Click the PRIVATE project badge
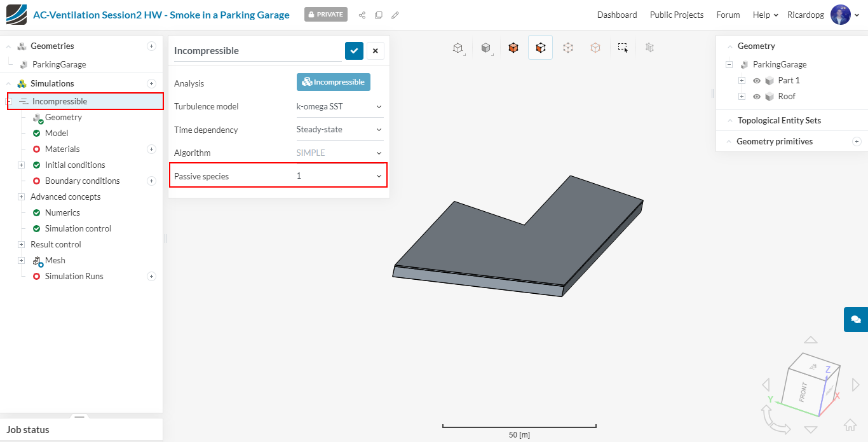The width and height of the screenshot is (868, 442). 326,14
